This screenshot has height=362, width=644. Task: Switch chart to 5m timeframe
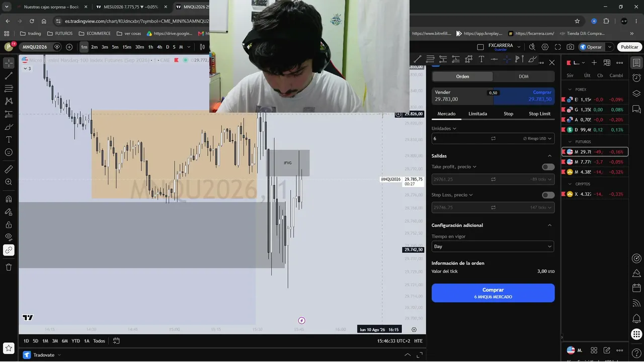[115, 47]
